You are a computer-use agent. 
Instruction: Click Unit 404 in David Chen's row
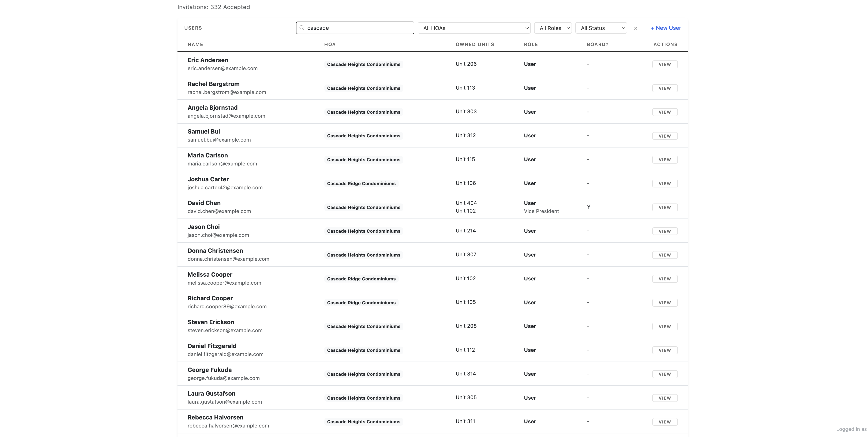[466, 203]
